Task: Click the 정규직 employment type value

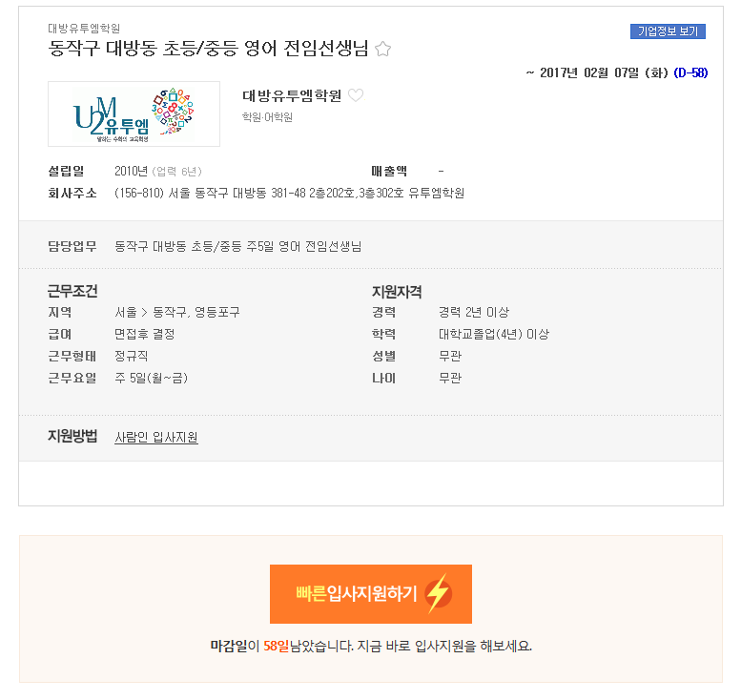Action: (132, 356)
